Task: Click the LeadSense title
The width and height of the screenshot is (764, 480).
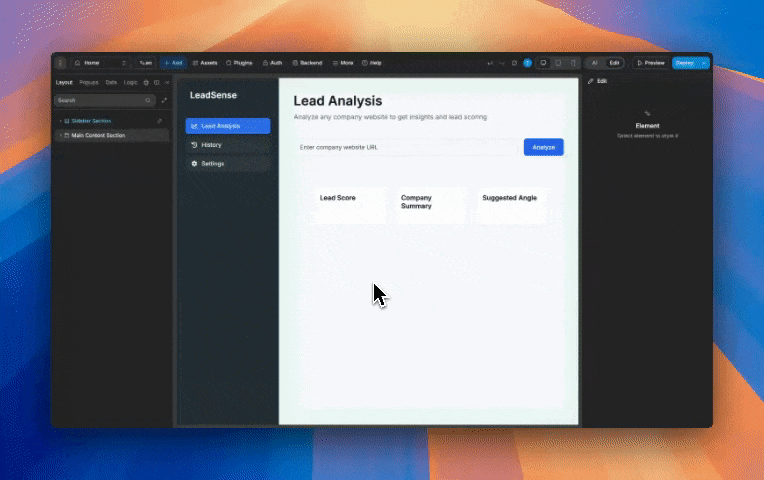Action: coord(213,96)
